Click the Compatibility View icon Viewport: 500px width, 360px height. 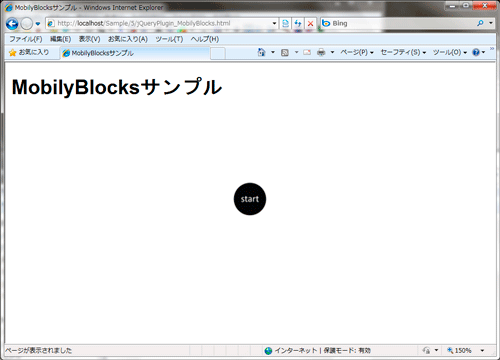coord(285,23)
